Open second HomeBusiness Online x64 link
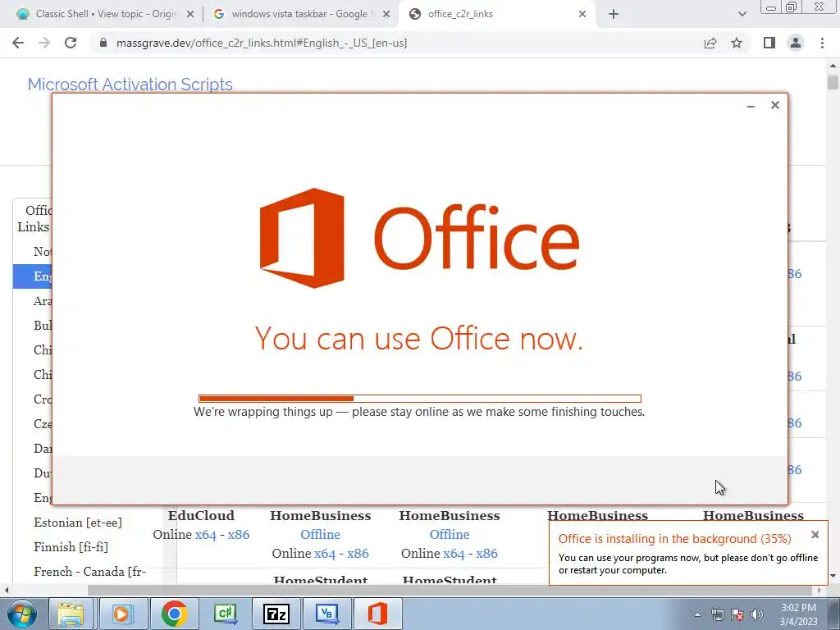The image size is (840, 630). coord(454,554)
